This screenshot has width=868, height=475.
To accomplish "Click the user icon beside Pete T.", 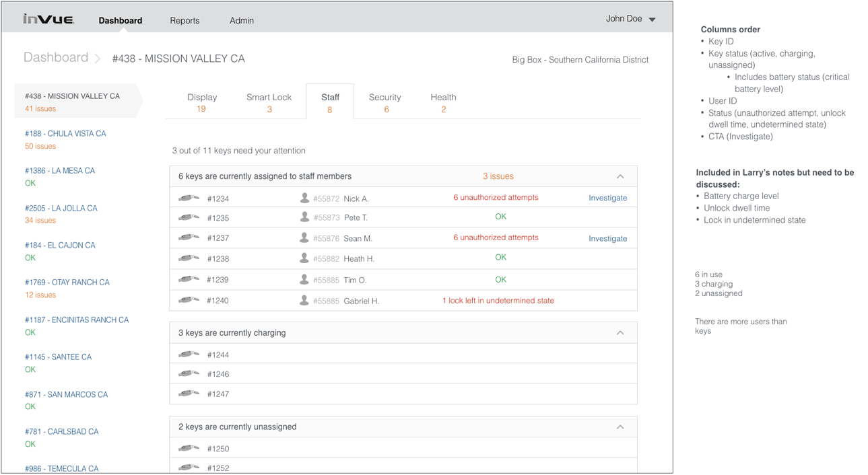I will 304,217.
